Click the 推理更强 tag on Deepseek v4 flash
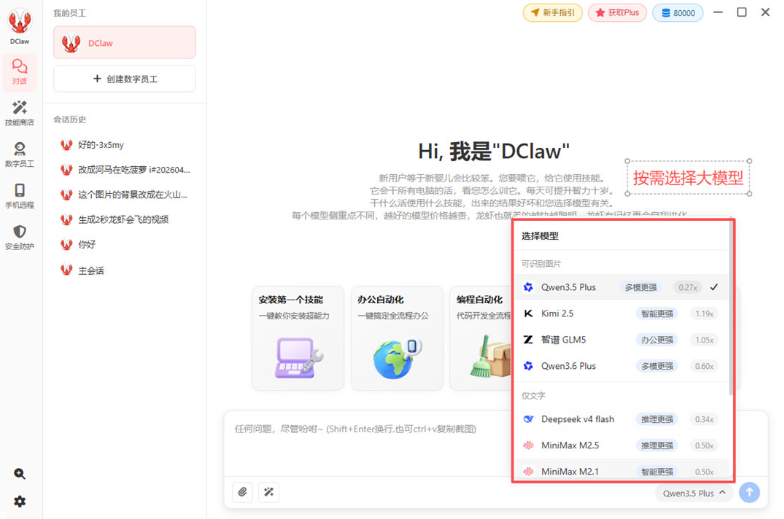Image resolution: width=784 pixels, height=519 pixels. 657,419
